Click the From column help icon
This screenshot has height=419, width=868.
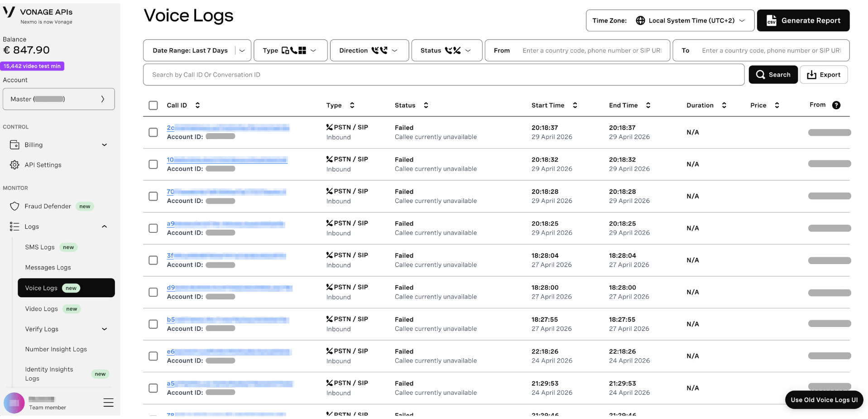coord(836,105)
